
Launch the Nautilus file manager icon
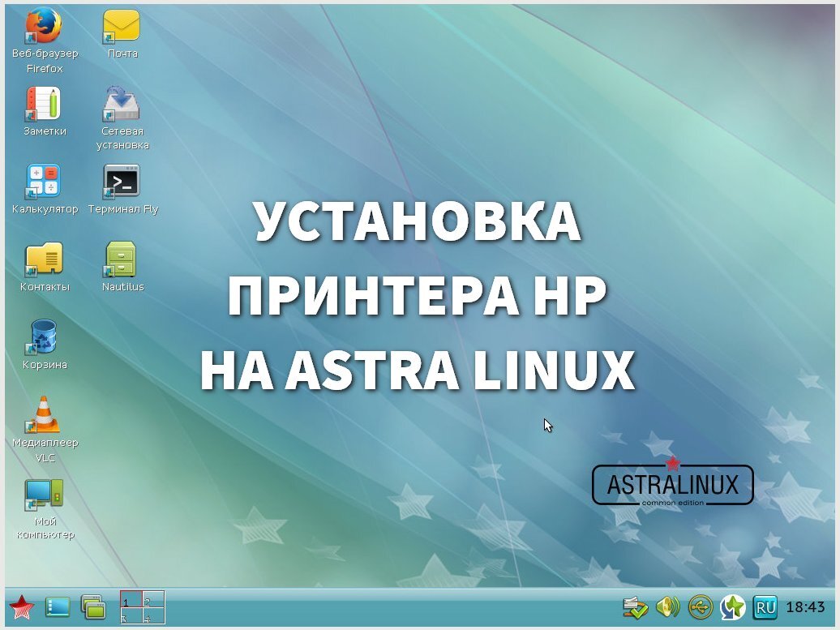(122, 259)
